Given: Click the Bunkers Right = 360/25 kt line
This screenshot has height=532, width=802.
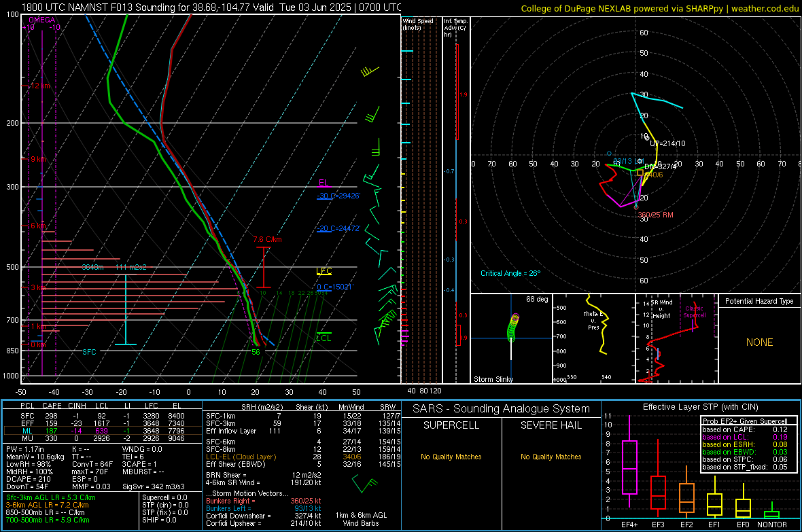Looking at the screenshot, I should tap(264, 501).
